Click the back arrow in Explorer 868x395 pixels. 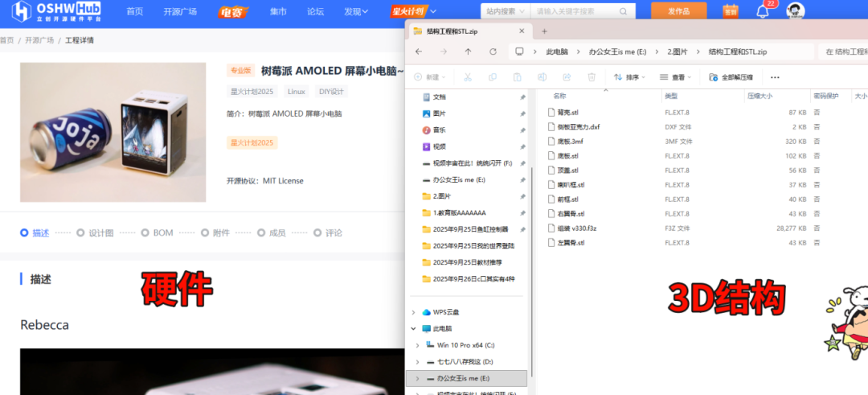(419, 51)
